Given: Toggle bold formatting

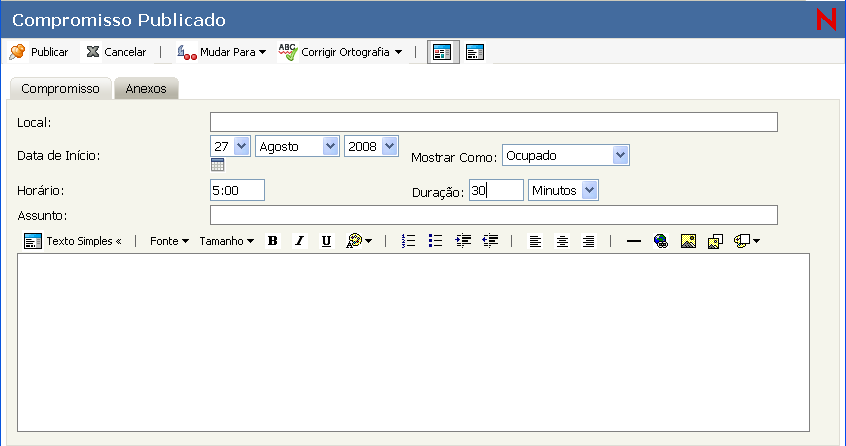Looking at the screenshot, I should 272,241.
